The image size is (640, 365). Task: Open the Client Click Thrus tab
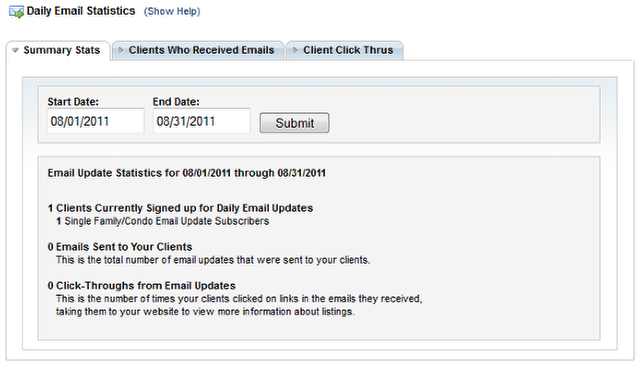(x=345, y=51)
